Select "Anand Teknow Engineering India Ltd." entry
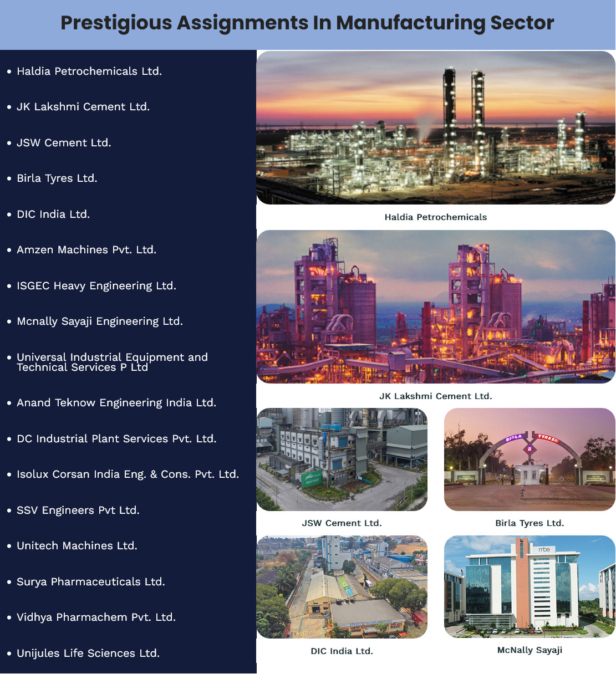Image resolution: width=616 pixels, height=674 pixels. click(x=116, y=403)
